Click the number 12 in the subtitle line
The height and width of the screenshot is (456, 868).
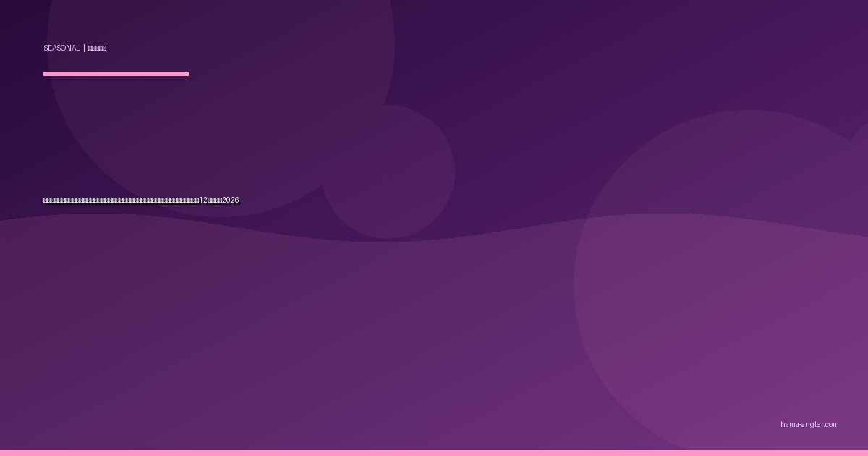(x=203, y=200)
